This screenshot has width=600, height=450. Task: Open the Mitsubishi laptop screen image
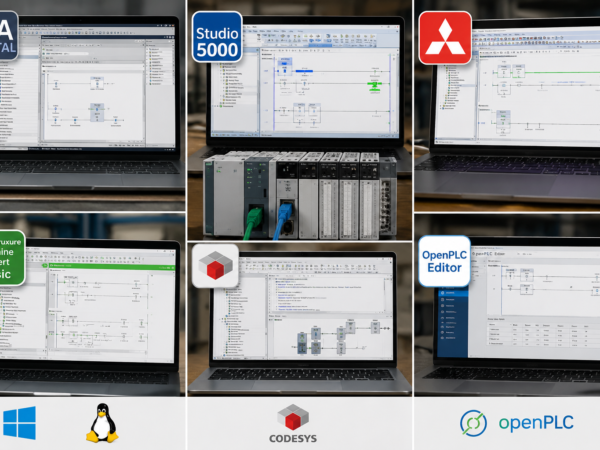pyautogui.click(x=517, y=86)
